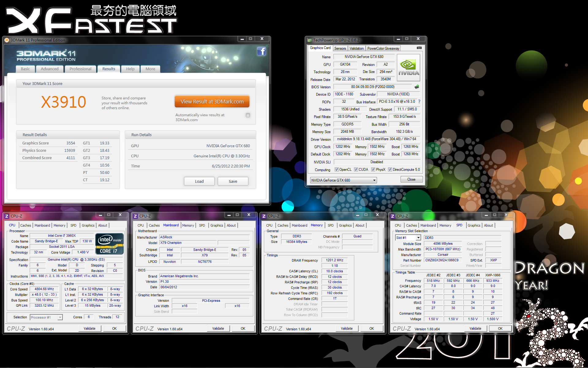Close the 3DMark 11 window
This screenshot has width=588, height=368.
(262, 39)
